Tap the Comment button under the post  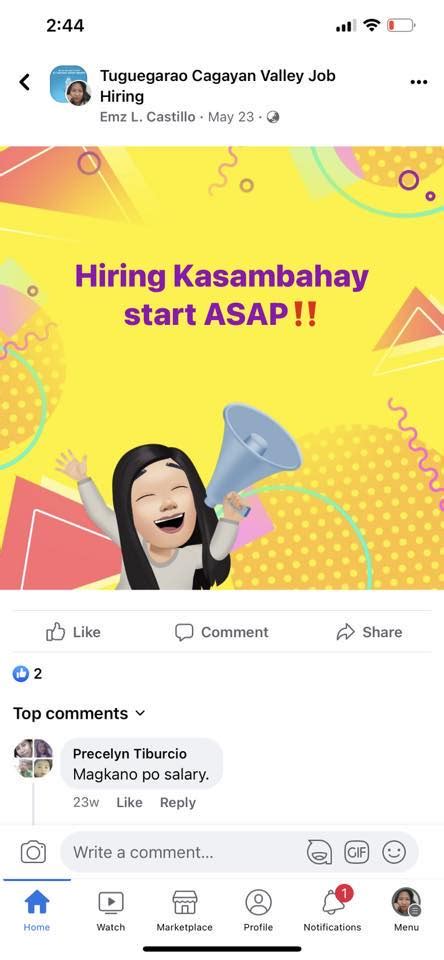point(222,632)
